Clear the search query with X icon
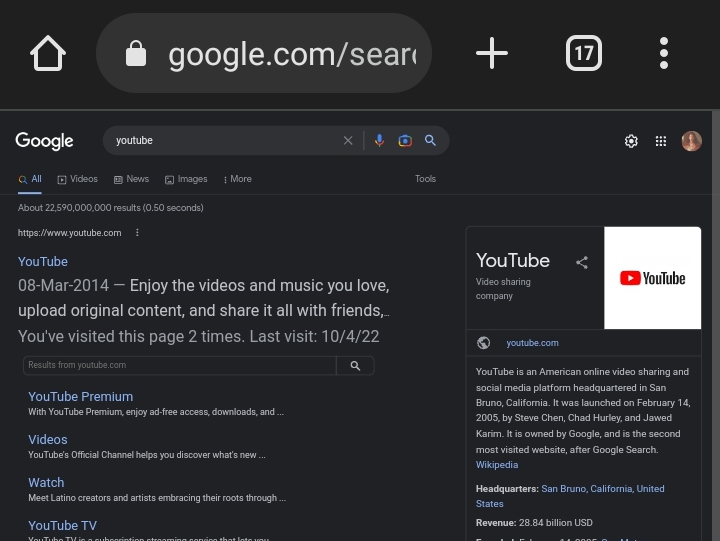This screenshot has width=720, height=541. pyautogui.click(x=348, y=141)
